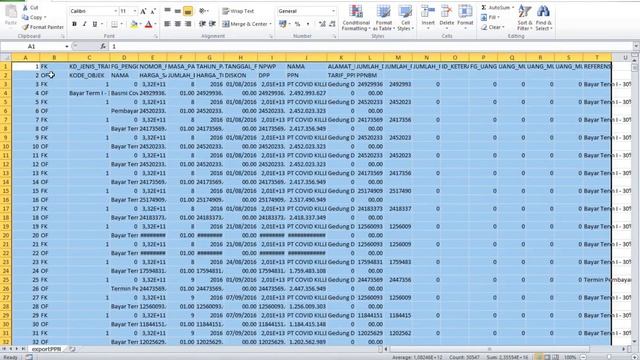Screen dimensions: 640x360
Task: Select row 15 header
Action: click(x=6, y=191)
